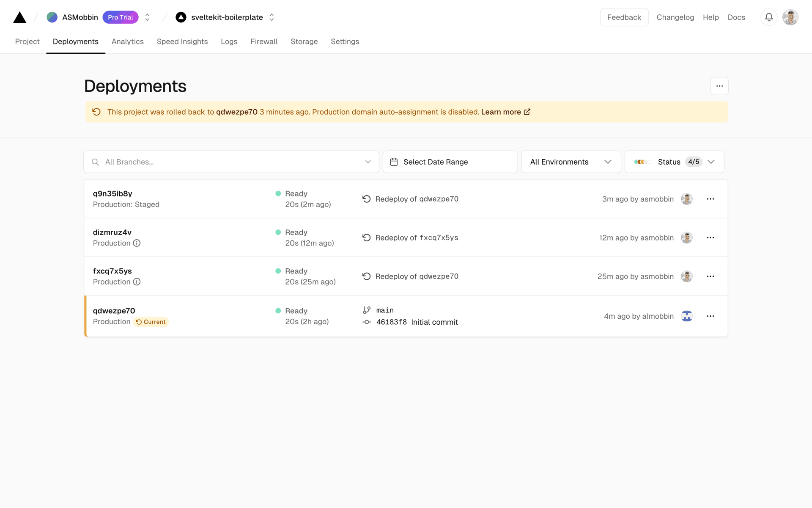Open deployment qdwezpe70 row title
812x508 pixels.
(x=114, y=311)
